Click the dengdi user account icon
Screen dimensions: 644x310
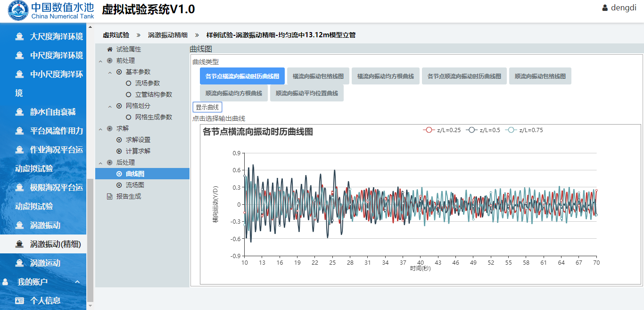click(605, 8)
